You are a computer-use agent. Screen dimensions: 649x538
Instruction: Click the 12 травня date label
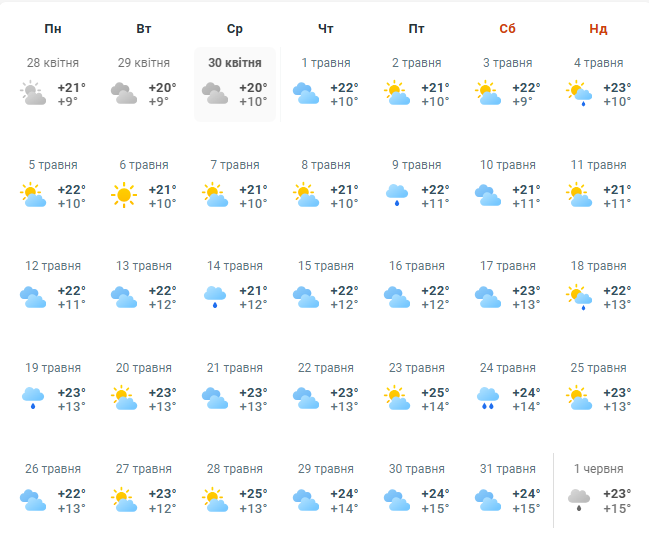point(53,266)
